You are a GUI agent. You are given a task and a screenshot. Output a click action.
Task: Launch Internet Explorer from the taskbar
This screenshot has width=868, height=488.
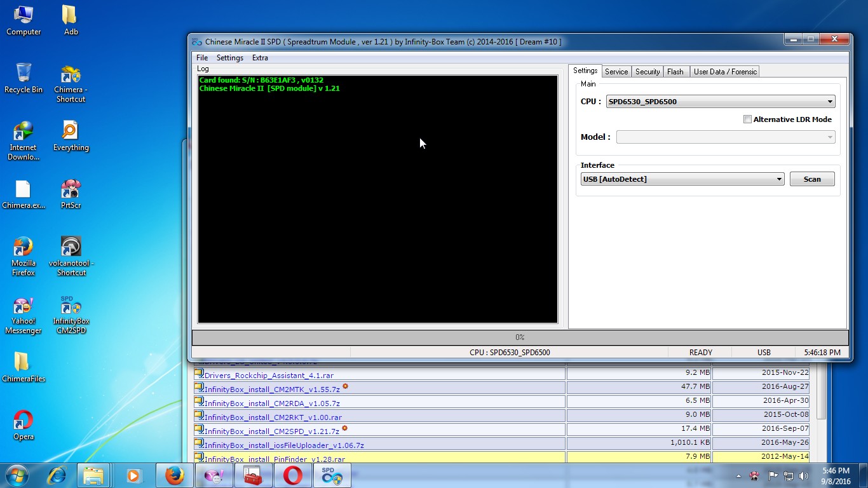[57, 475]
